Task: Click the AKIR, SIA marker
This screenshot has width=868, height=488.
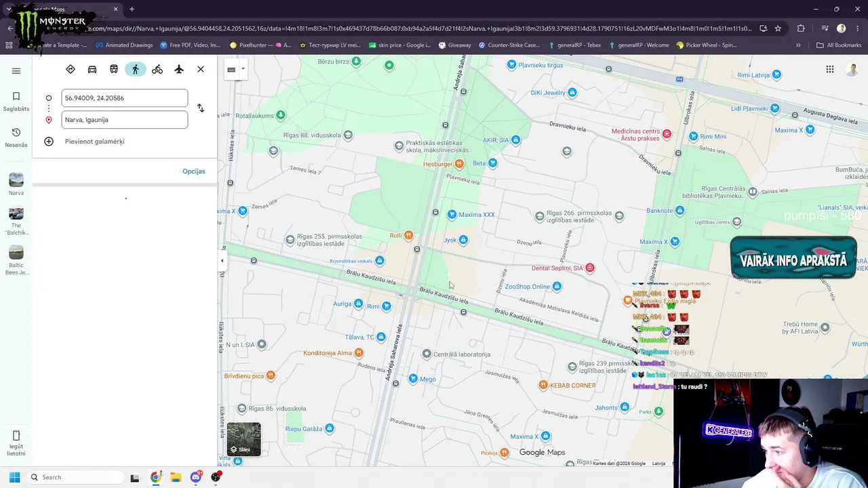Action: coord(516,140)
